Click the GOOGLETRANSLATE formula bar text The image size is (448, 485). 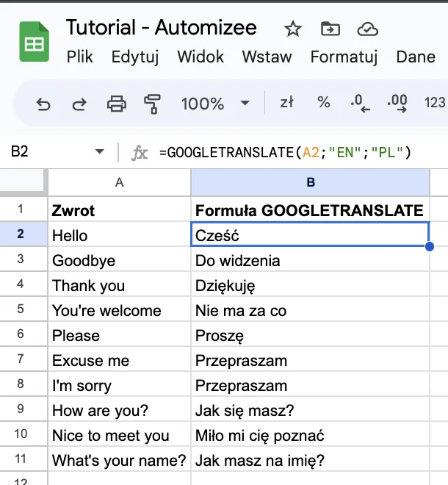click(285, 153)
